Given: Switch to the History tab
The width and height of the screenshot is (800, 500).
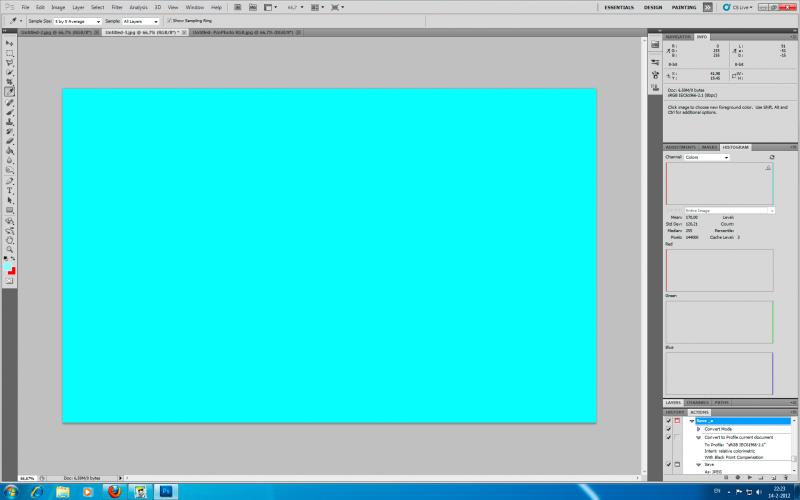Looking at the screenshot, I should [674, 412].
